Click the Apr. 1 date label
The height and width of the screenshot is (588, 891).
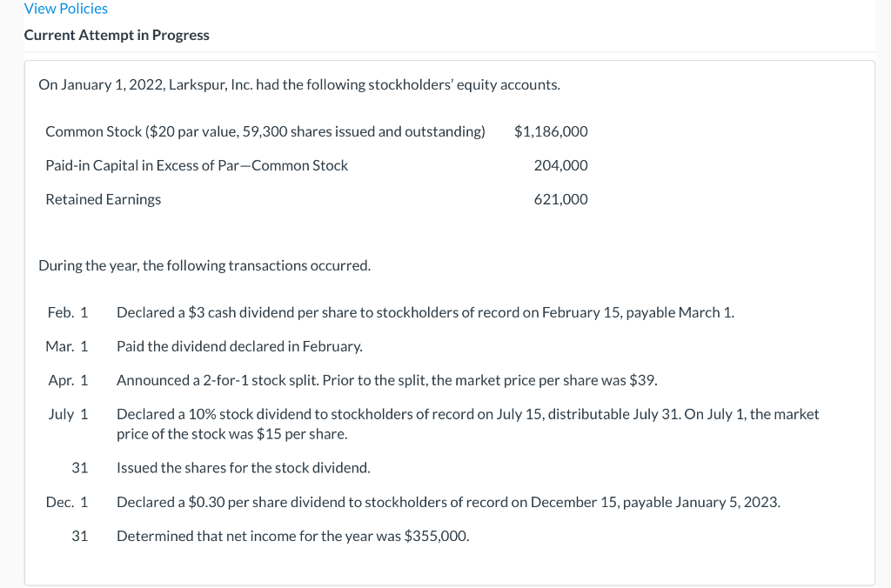pos(68,379)
